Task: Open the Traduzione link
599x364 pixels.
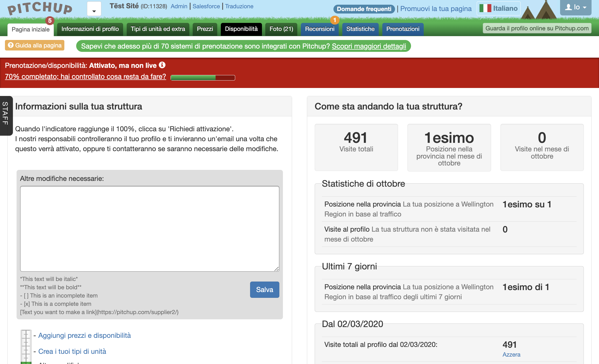Action: point(239,6)
